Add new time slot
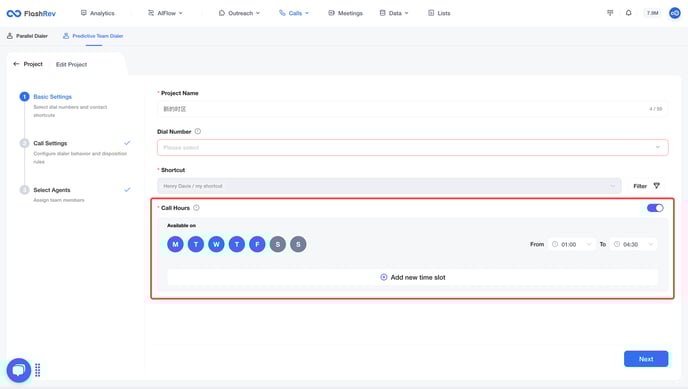This screenshot has width=688, height=389. click(412, 277)
